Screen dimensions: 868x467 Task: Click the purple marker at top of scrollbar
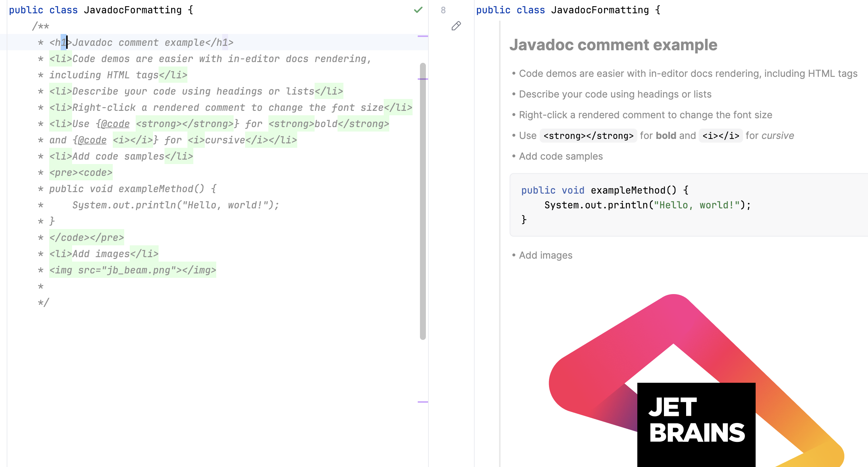click(x=423, y=37)
